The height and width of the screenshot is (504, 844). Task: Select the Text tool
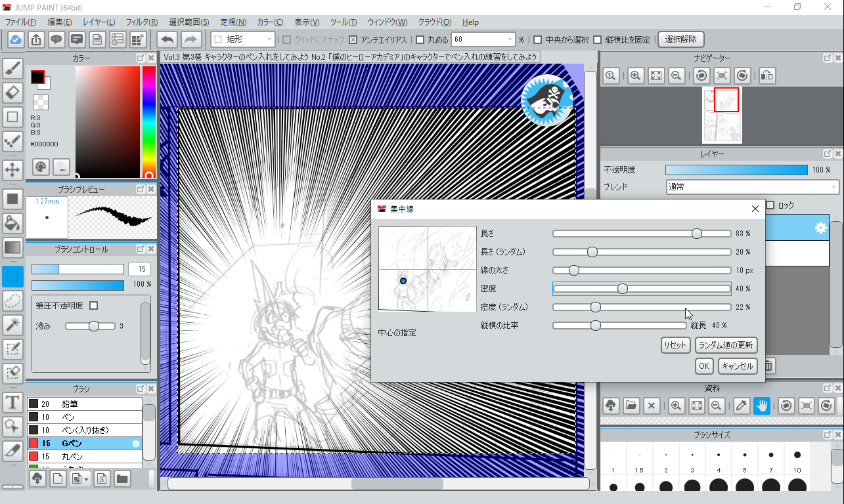pyautogui.click(x=12, y=402)
